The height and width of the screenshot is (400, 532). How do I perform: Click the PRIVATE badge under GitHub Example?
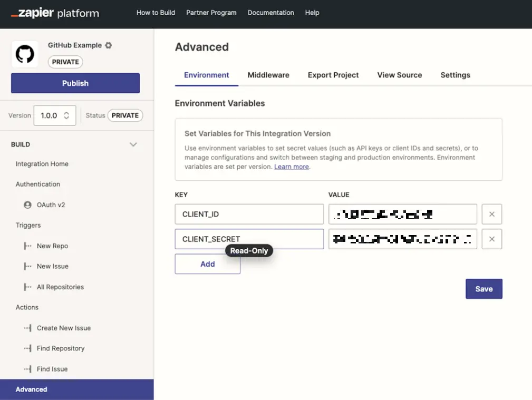point(65,62)
